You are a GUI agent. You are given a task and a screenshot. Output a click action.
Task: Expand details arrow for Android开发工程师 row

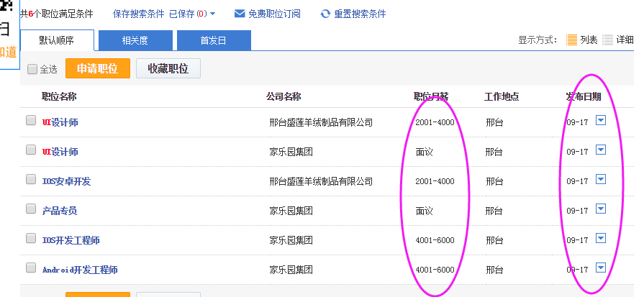(600, 268)
